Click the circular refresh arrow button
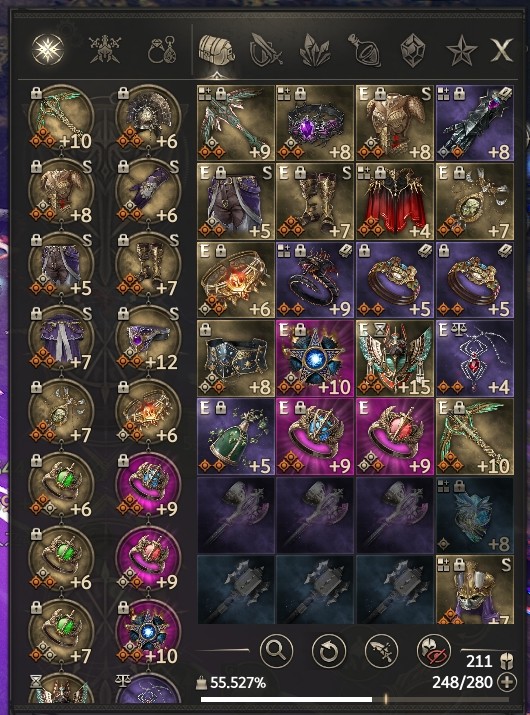The width and height of the screenshot is (530, 715). (x=328, y=650)
